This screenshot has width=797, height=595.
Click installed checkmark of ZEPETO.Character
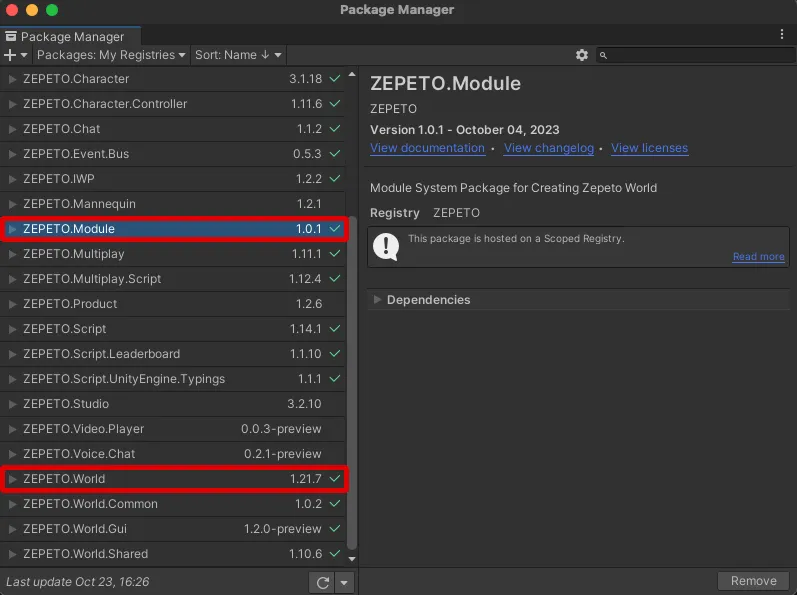click(334, 79)
